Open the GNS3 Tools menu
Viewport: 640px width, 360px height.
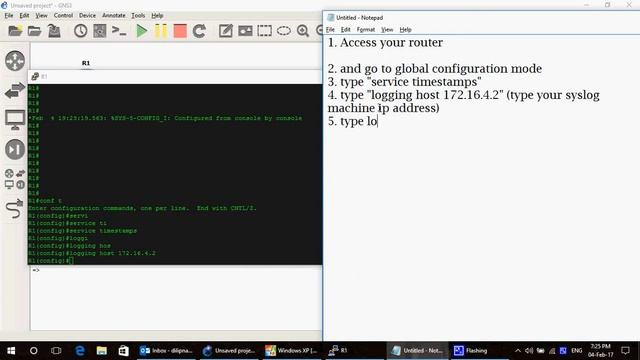click(x=138, y=16)
